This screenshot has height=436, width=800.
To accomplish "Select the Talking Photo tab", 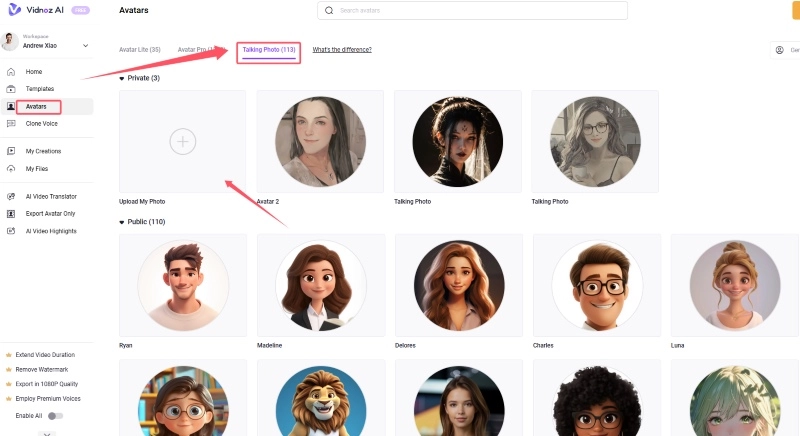I will 269,49.
